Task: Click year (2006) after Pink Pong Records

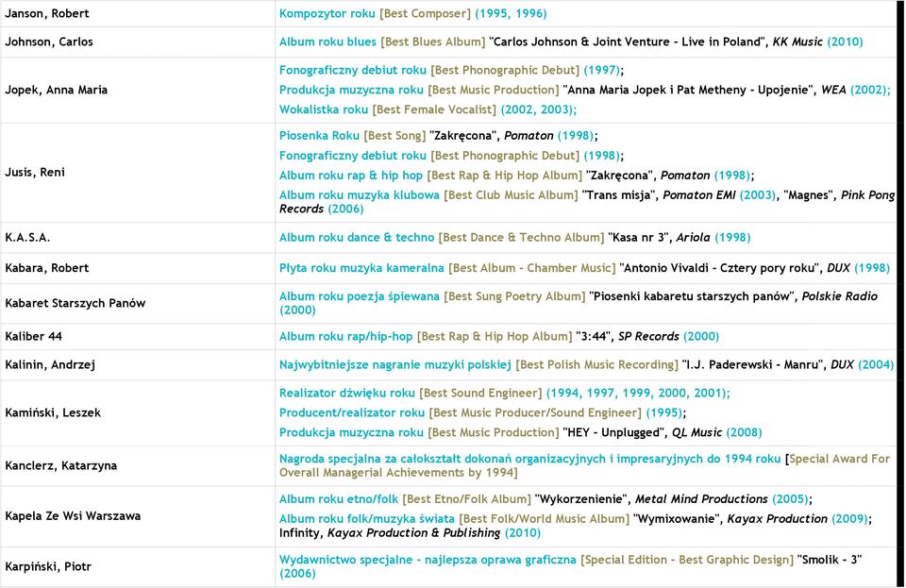Action: click(345, 209)
